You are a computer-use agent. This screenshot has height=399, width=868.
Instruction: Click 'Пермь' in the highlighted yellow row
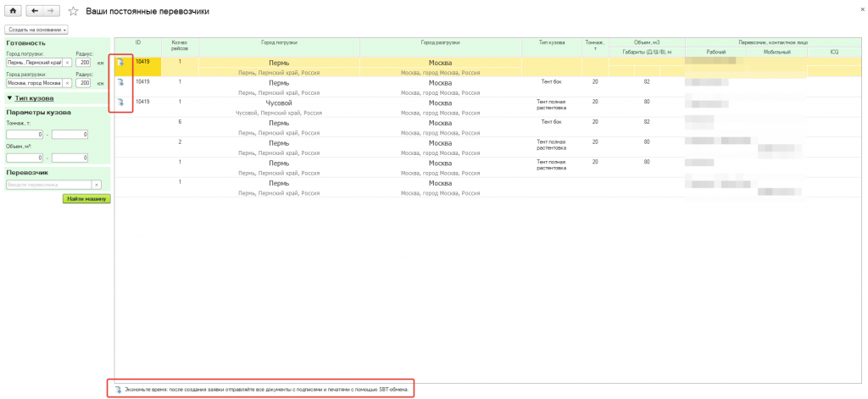[279, 63]
